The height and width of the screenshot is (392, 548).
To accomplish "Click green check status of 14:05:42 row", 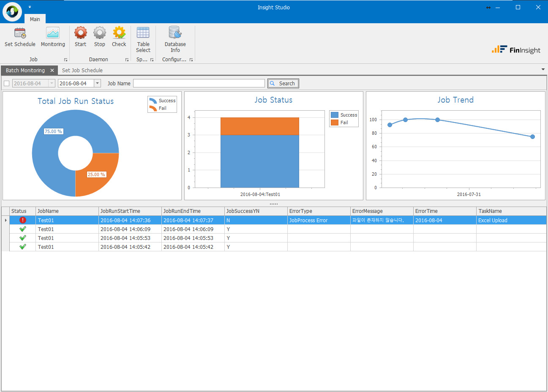I will coord(23,247).
